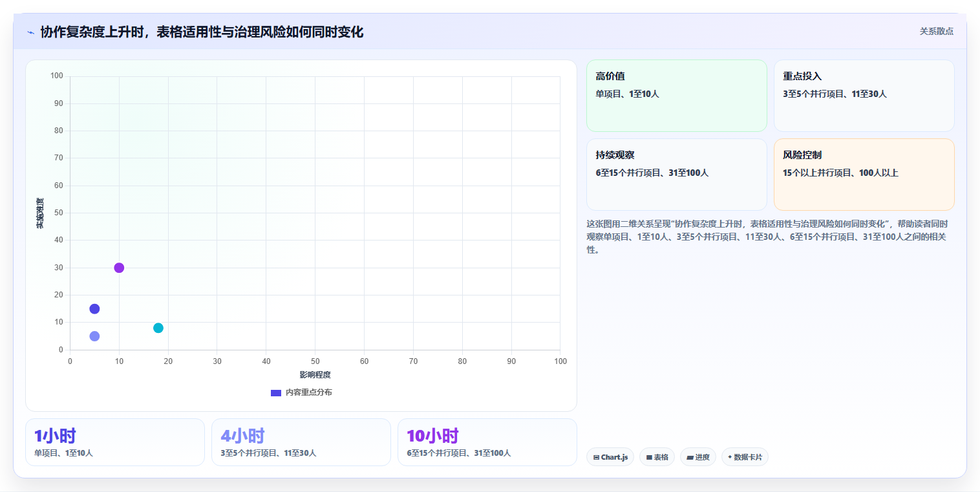Select the 重点投入 quadrant card
Image resolution: width=980 pixels, height=492 pixels.
click(864, 96)
